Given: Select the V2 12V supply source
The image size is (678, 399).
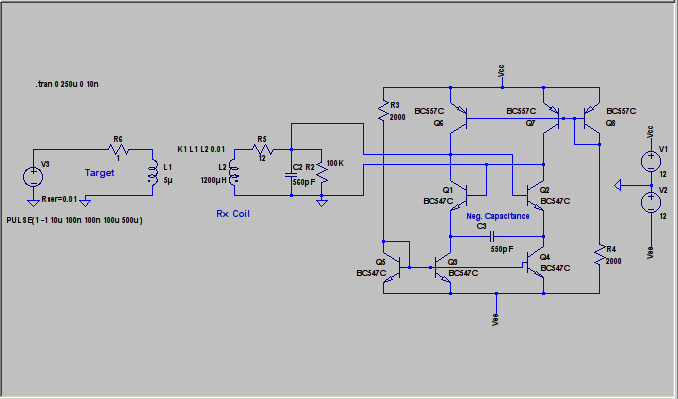Looking at the screenshot, I should coord(651,202).
